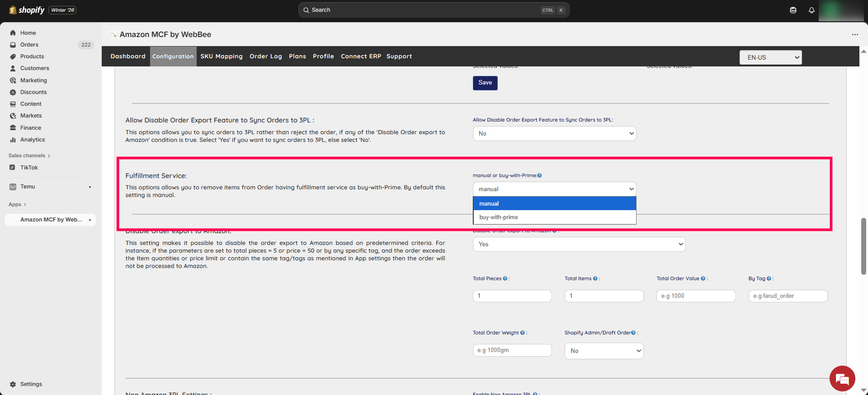Click the Save button

(x=485, y=83)
